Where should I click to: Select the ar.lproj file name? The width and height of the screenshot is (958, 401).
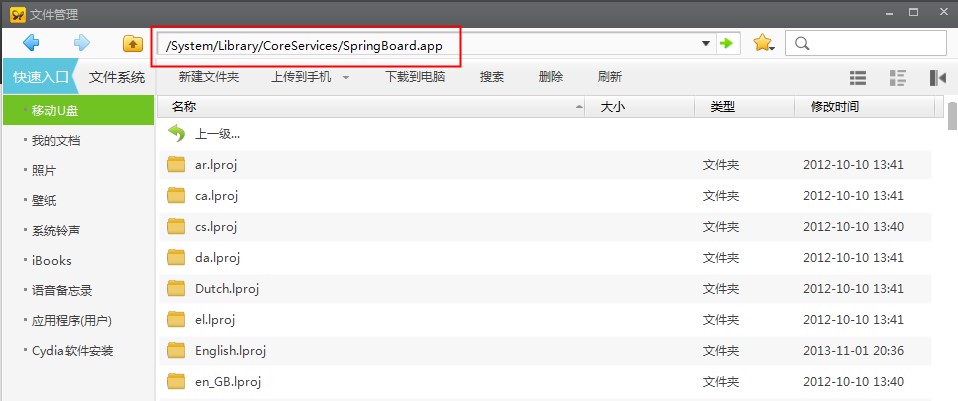pos(216,165)
